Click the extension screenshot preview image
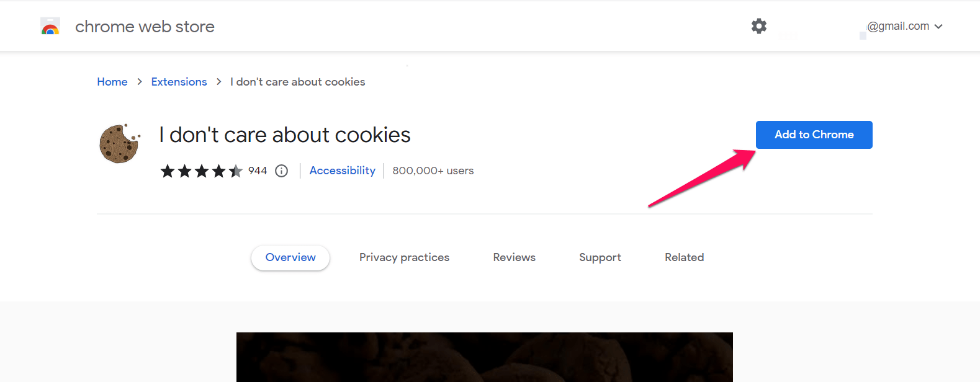980x382 pixels. 484,357
